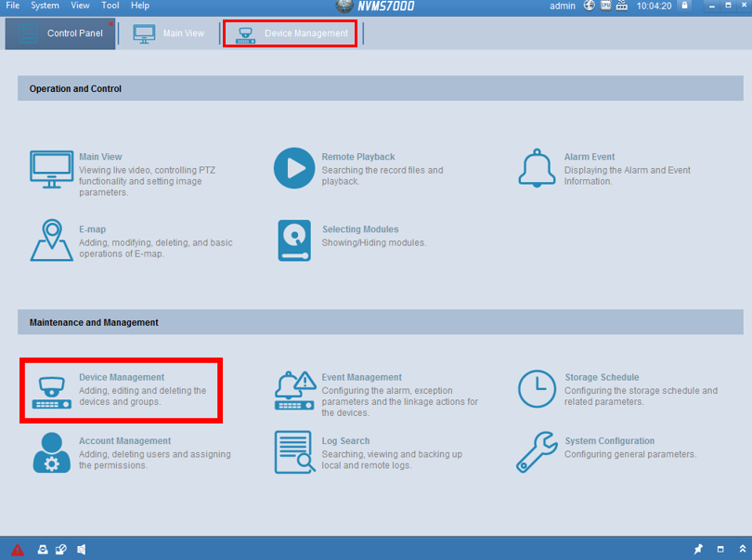Restore down the NVMS7000 window
Screen dimensions: 752x560
(728, 6)
